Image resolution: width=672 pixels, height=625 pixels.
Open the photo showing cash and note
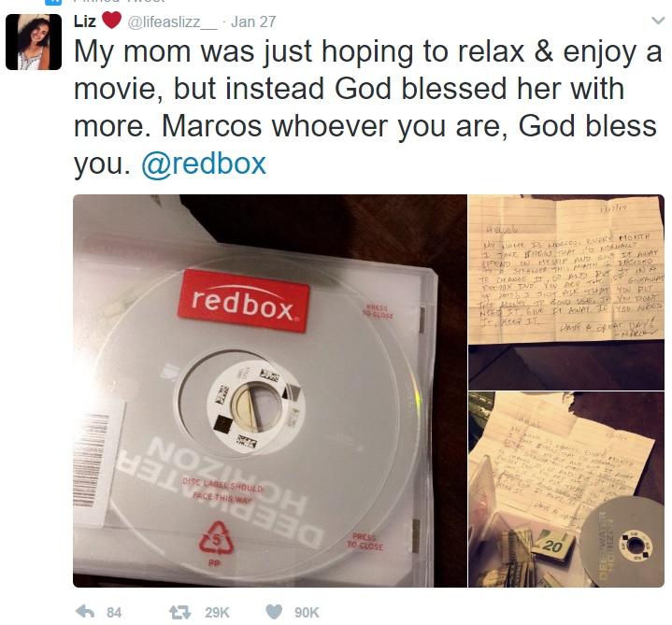tap(566, 490)
